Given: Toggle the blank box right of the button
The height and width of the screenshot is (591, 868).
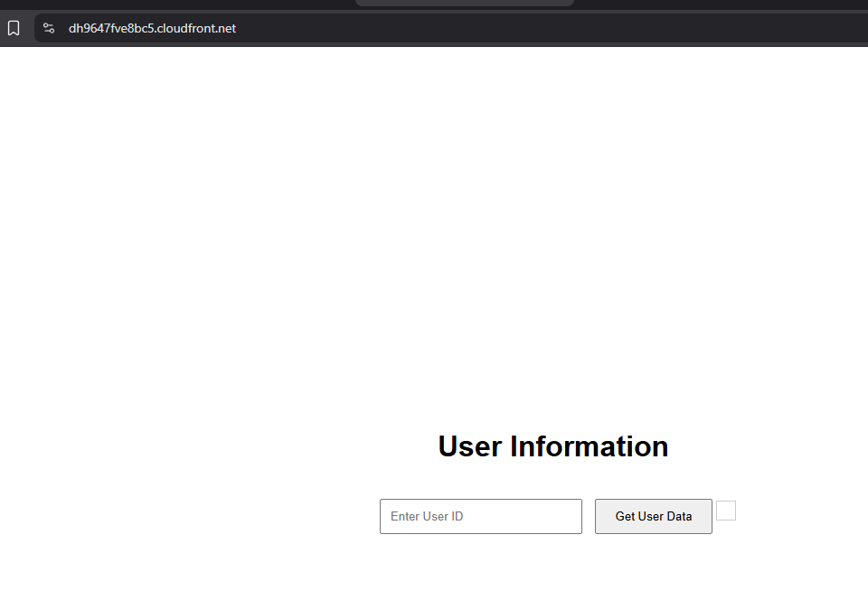Looking at the screenshot, I should click(x=726, y=511).
